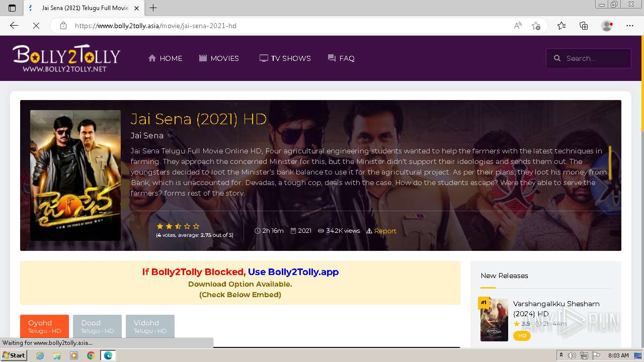The width and height of the screenshot is (644, 362).
Task: Open the FAQ page
Action: point(341,58)
